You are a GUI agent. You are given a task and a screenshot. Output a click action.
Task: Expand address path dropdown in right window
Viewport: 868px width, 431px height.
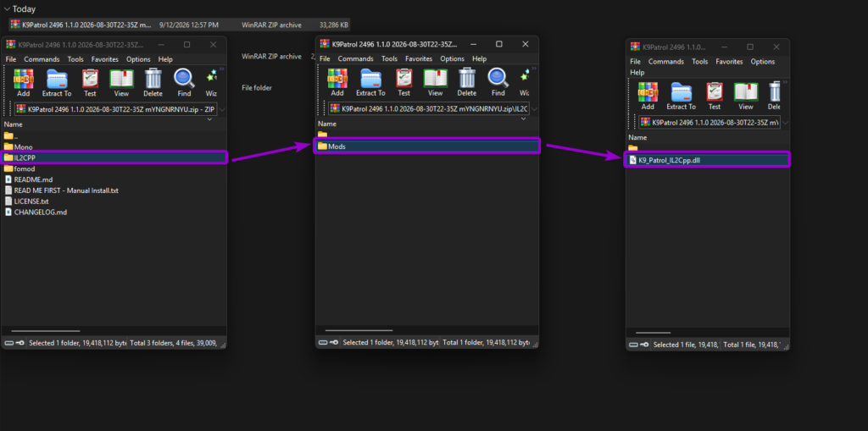click(x=785, y=122)
